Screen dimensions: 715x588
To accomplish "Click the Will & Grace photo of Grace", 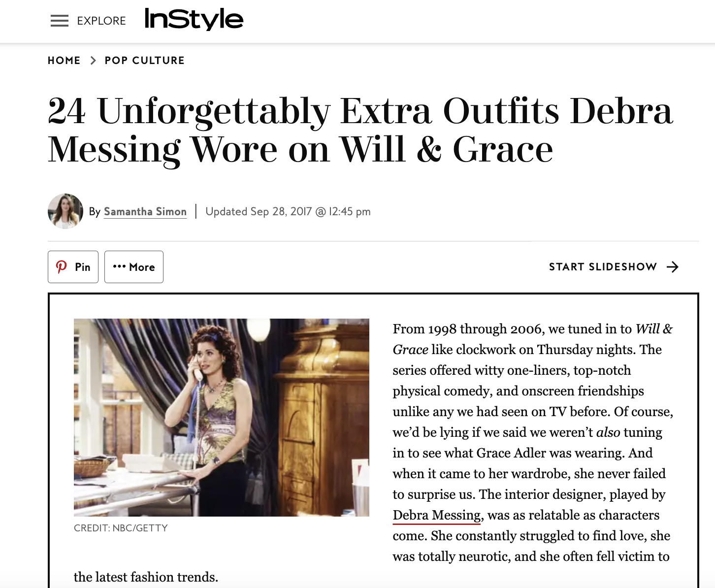I will 221,417.
